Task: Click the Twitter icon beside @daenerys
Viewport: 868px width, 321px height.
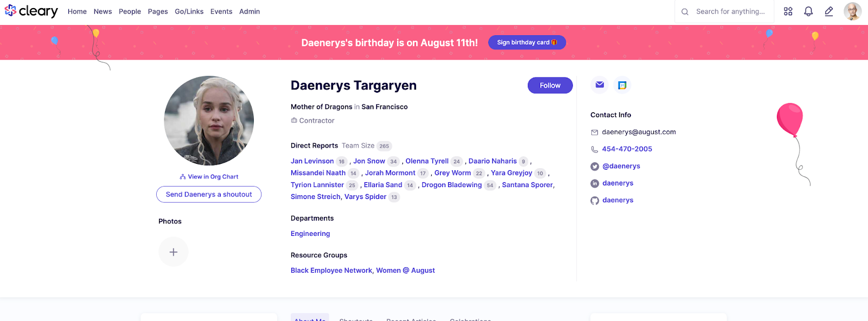Action: click(595, 166)
